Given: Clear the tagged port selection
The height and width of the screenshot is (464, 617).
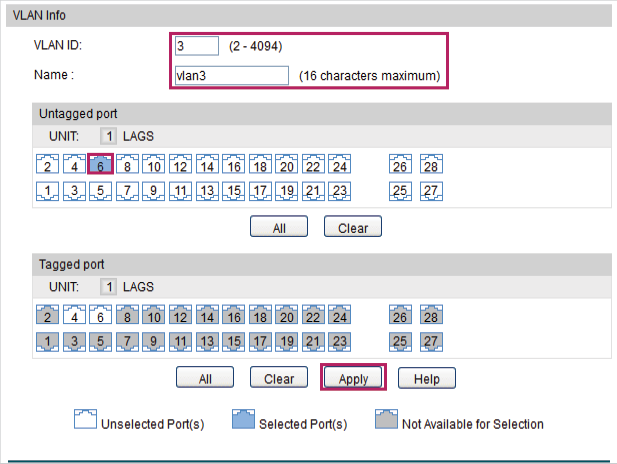Looking at the screenshot, I should (279, 378).
